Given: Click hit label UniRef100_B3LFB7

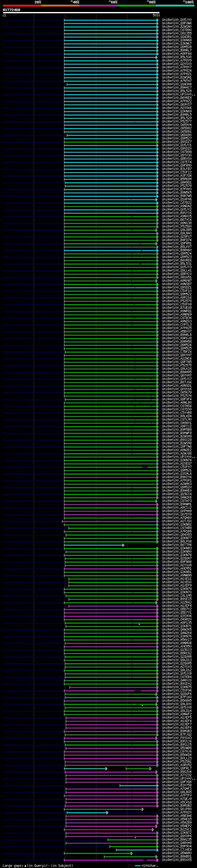Looking at the screenshot, I should 176,169.
